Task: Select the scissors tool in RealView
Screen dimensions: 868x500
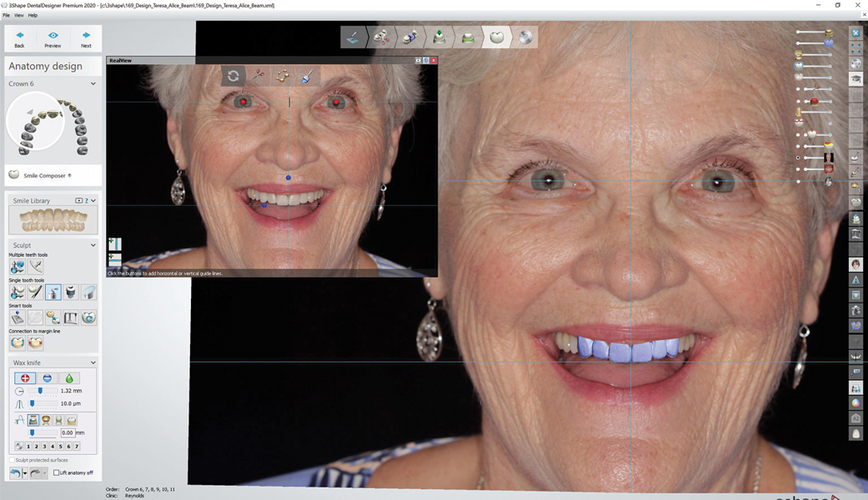Action: tap(258, 76)
